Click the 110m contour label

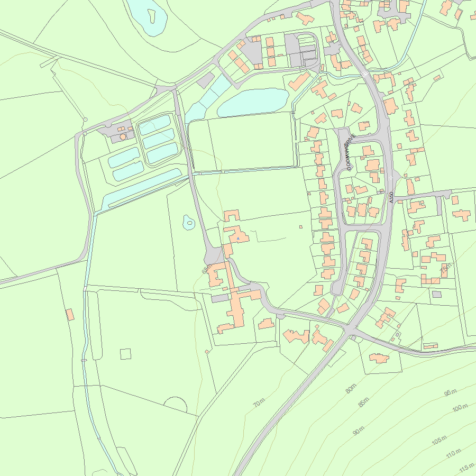coord(454,454)
